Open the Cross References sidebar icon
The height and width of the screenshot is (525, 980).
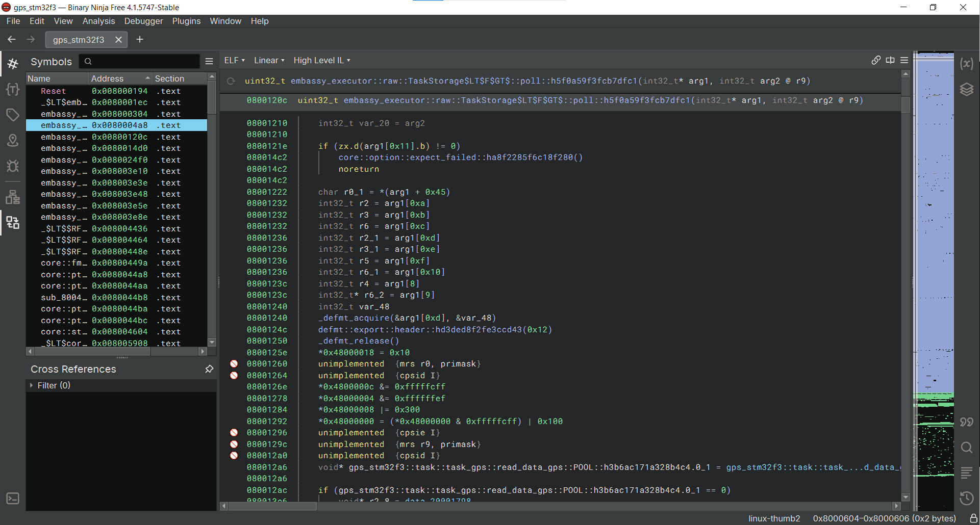tap(13, 223)
